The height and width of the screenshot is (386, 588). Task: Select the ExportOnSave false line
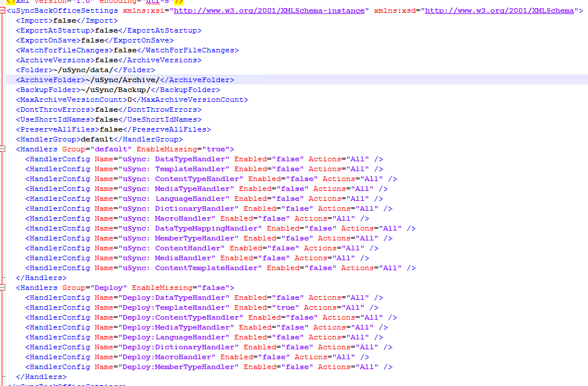tap(95, 40)
